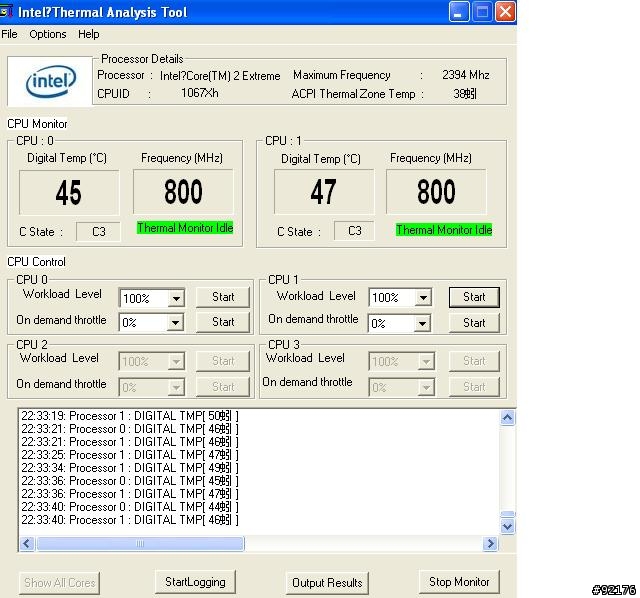Select the 22:33:19 Processor 1 log entry
This screenshot has width=640, height=598.
(x=130, y=416)
